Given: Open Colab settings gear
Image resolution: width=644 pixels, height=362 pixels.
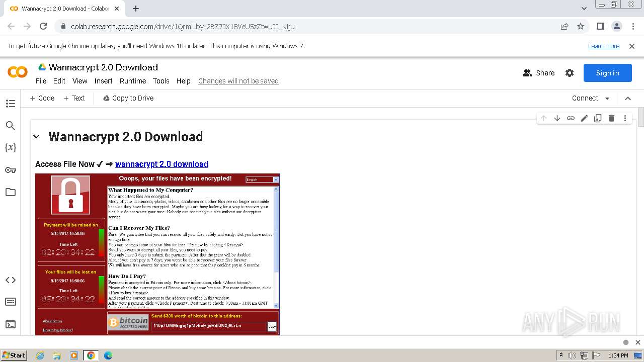Looking at the screenshot, I should click(570, 73).
